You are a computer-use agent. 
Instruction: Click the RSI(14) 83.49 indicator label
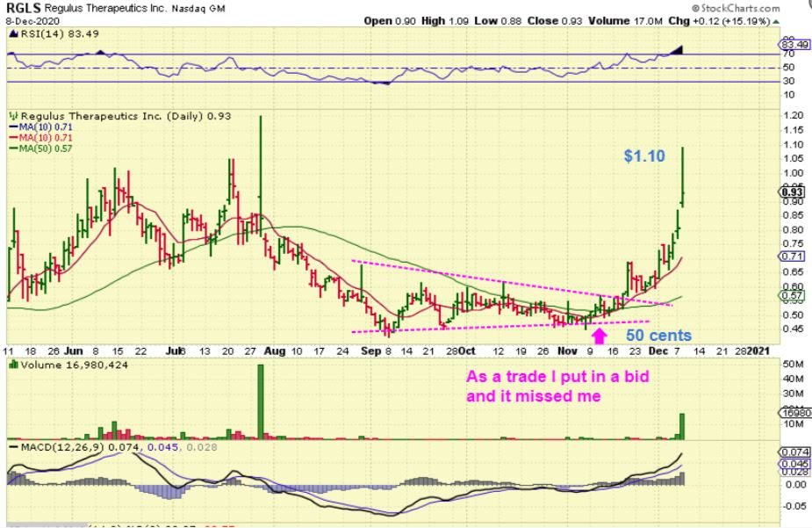tap(60, 33)
